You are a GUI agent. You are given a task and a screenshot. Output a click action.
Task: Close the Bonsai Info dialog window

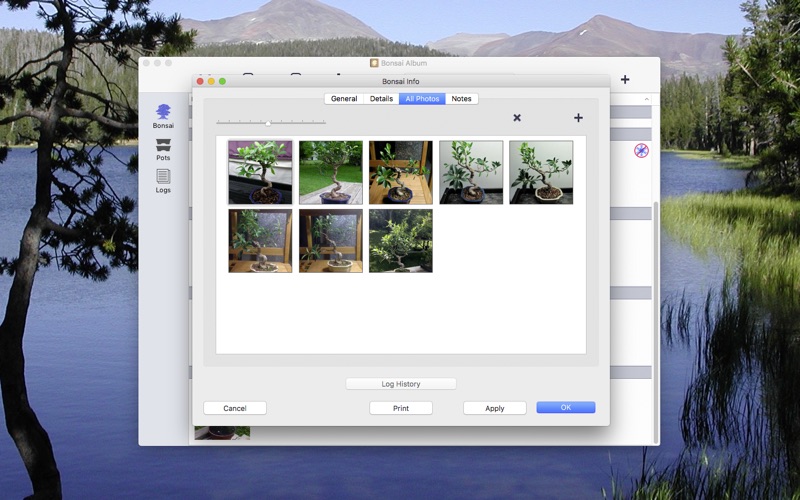200,81
